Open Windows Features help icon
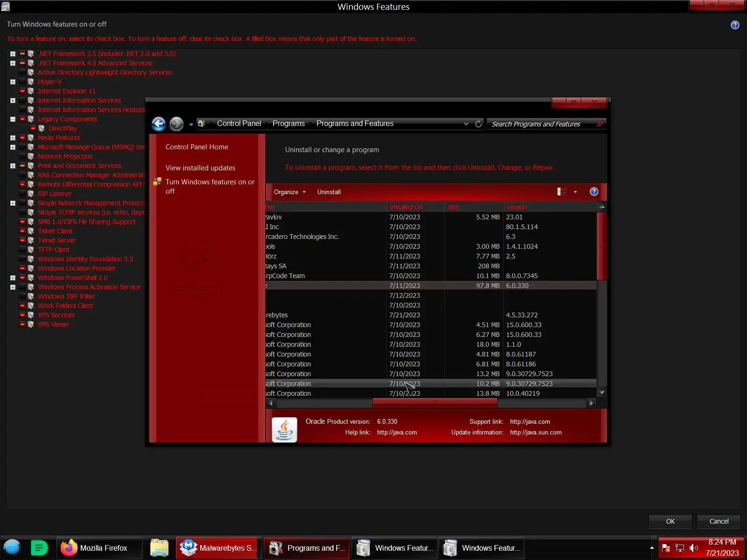The width and height of the screenshot is (747, 560). pos(735,25)
